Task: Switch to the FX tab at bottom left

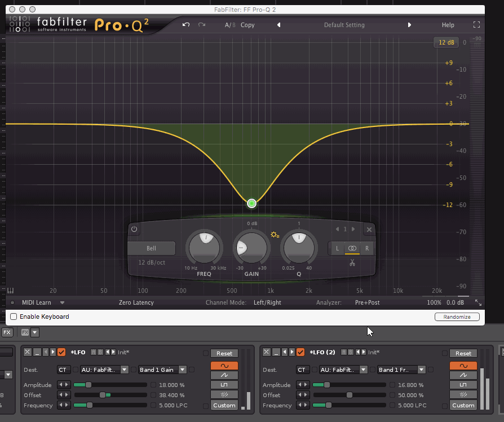Action: 7,332
